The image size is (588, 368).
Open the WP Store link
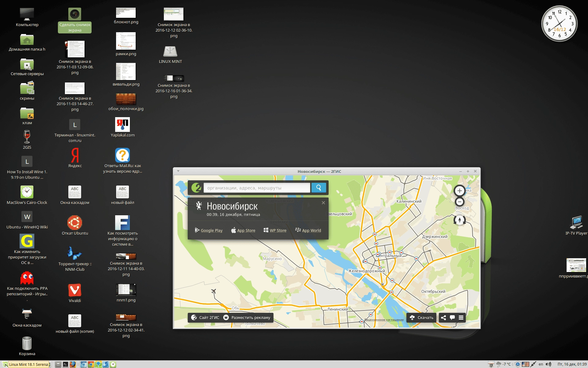(x=275, y=230)
